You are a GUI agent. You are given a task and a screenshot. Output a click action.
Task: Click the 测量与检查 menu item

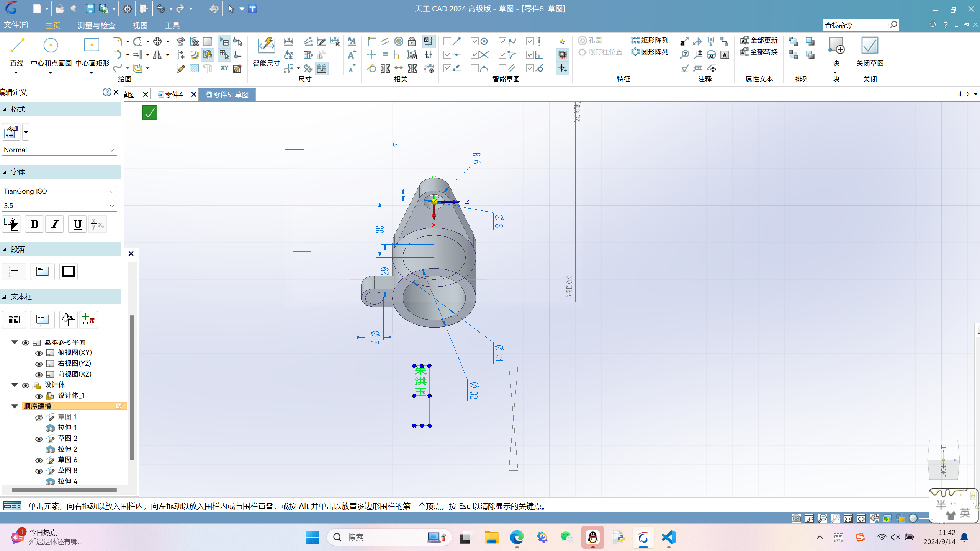(96, 26)
